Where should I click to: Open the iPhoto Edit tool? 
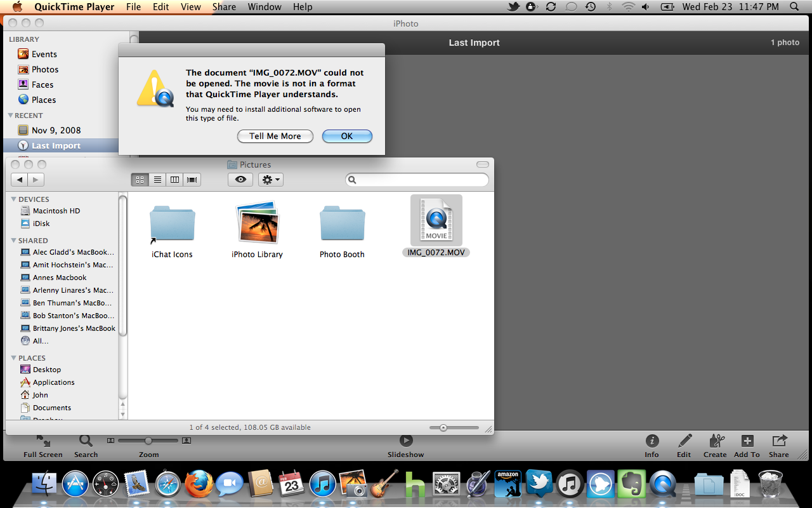coord(684,446)
